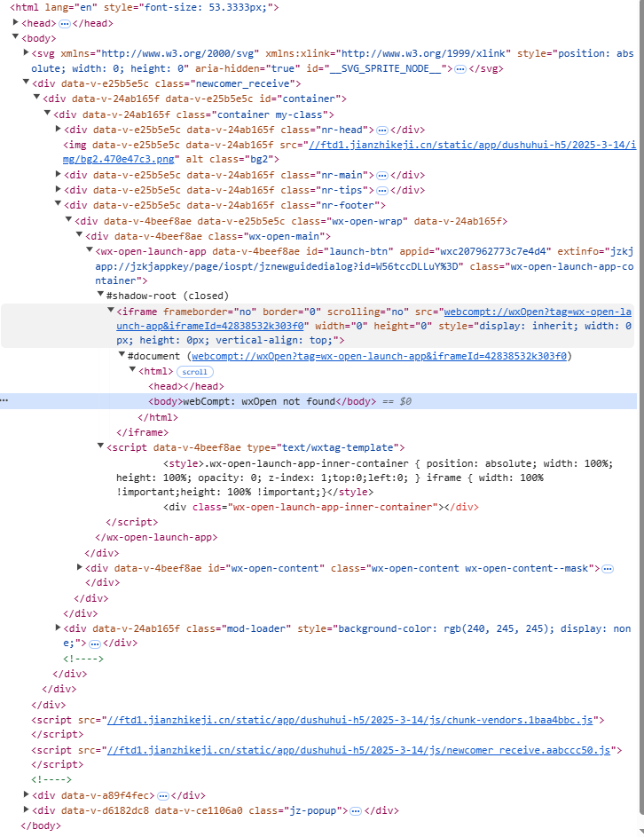The width and height of the screenshot is (644, 837).
Task: Open the newcomer_receive.aabccc50.js script link
Action: (358, 750)
